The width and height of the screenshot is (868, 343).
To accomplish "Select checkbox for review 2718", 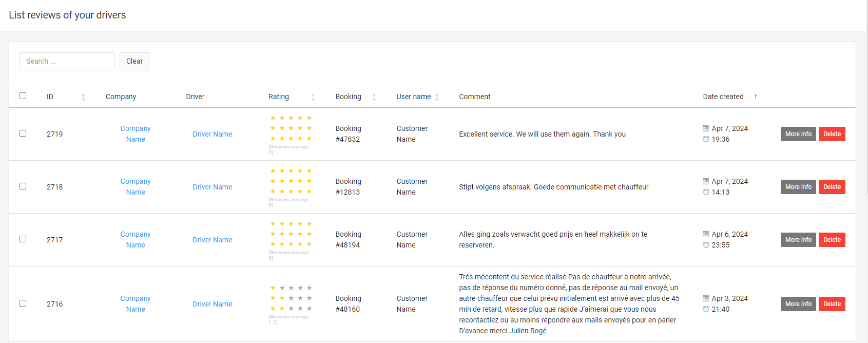I will pyautogui.click(x=23, y=186).
